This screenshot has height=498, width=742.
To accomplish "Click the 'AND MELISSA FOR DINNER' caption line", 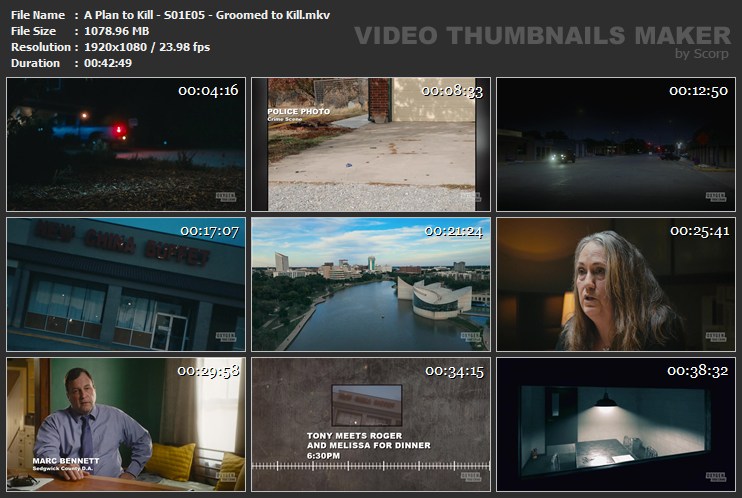I will [369, 445].
